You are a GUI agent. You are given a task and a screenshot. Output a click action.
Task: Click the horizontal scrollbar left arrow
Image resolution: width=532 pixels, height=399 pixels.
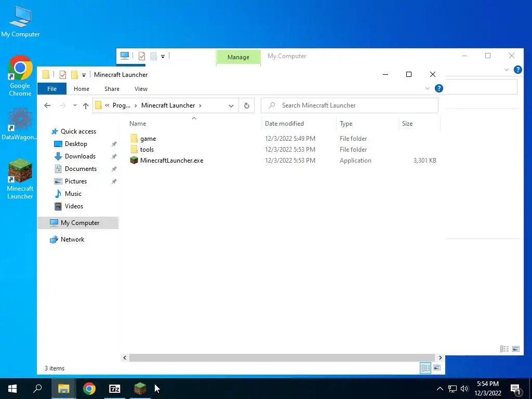125,357
